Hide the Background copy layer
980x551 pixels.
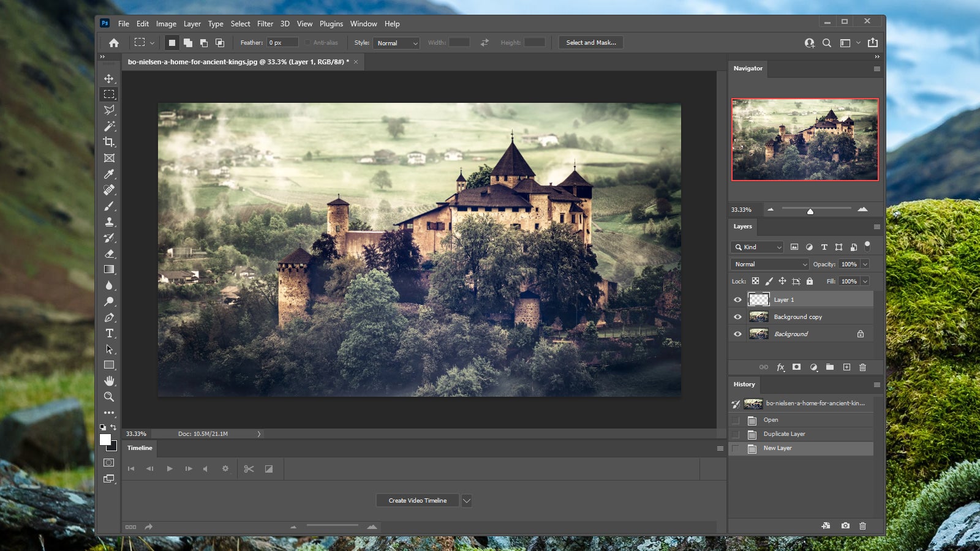[x=737, y=317]
